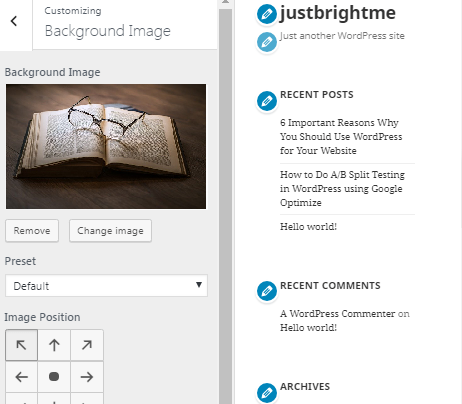Go back using the left chevron arrow
462x404 pixels.
point(14,21)
